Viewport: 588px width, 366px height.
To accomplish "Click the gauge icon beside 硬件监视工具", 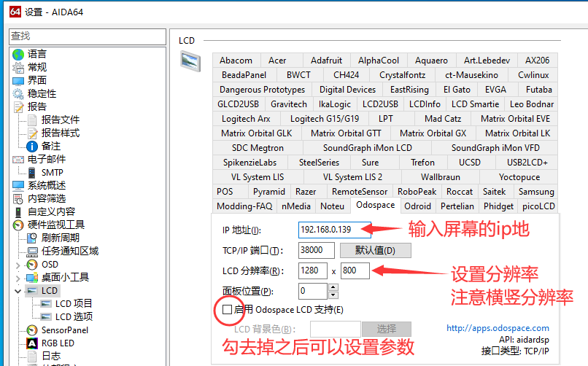I will point(18,225).
